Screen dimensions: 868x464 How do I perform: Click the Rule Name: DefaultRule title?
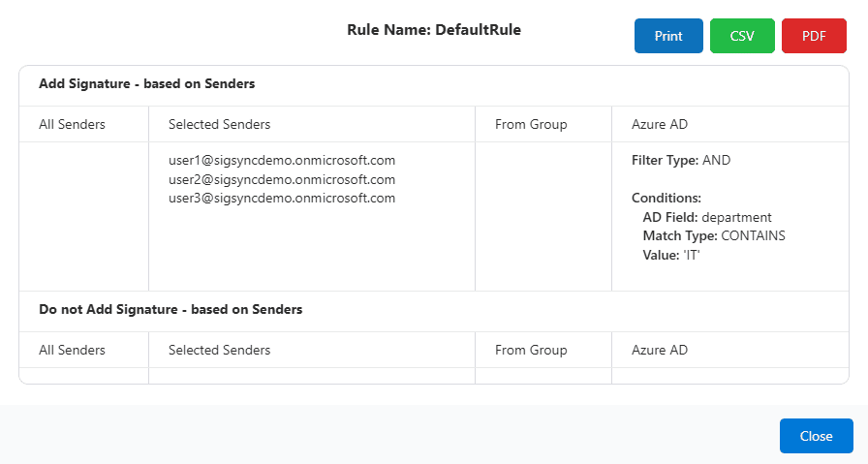pos(434,30)
